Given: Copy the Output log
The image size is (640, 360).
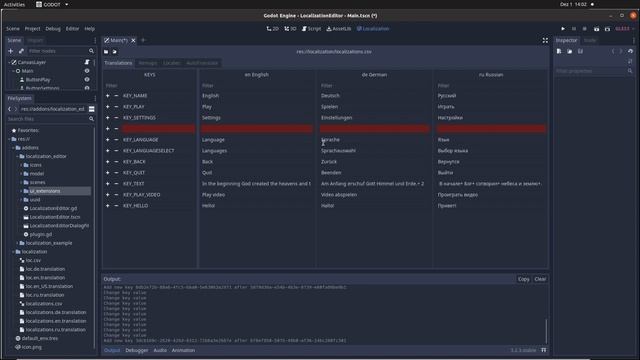Looking at the screenshot, I should [x=523, y=279].
